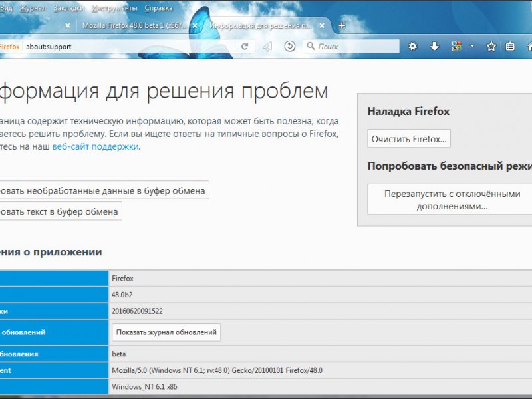
Task: Click the Очистить Firefox… button
Action: [x=409, y=138]
